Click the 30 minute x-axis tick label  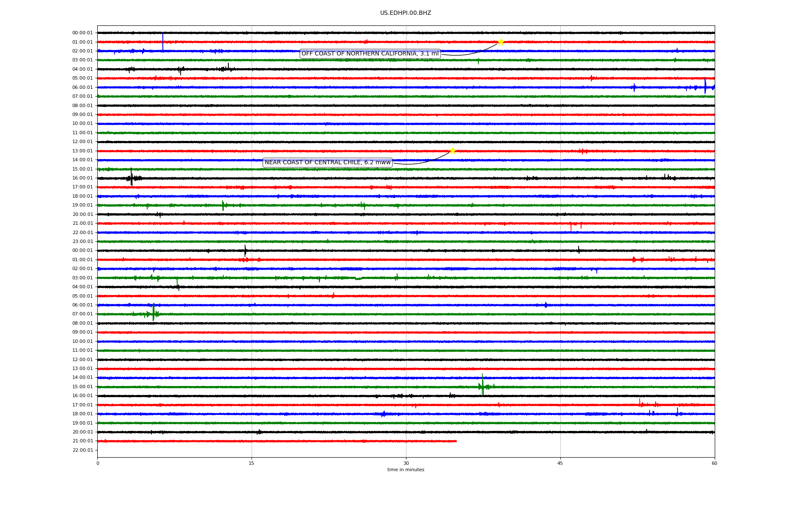[406, 463]
